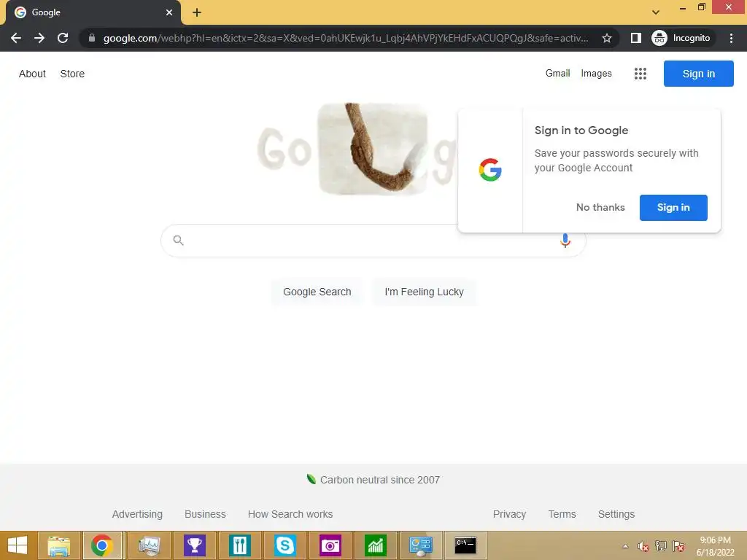
Task: Start voice search with microphone icon
Action: [565, 241]
